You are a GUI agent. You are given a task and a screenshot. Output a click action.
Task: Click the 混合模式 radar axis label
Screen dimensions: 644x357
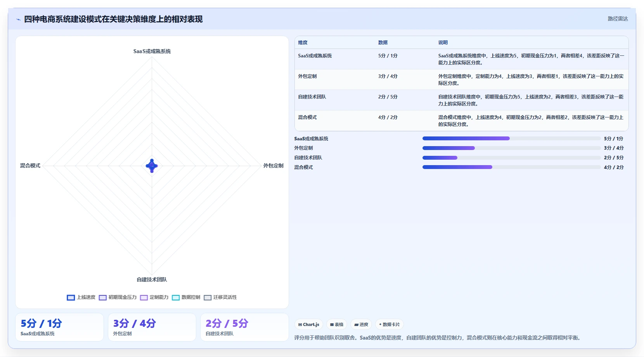tap(30, 166)
